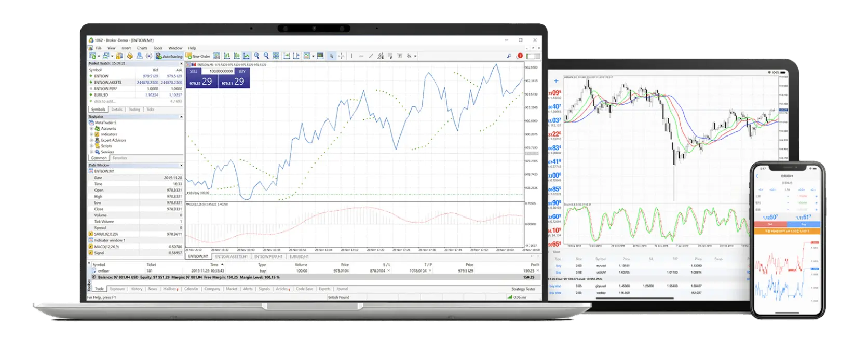868x353 pixels.
Task: Open the chart templates dropdown arrow
Action: pyautogui.click(x=313, y=56)
